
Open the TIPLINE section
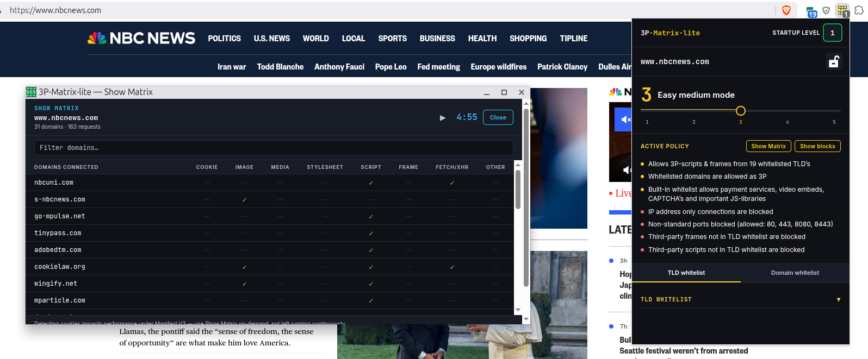coord(574,39)
